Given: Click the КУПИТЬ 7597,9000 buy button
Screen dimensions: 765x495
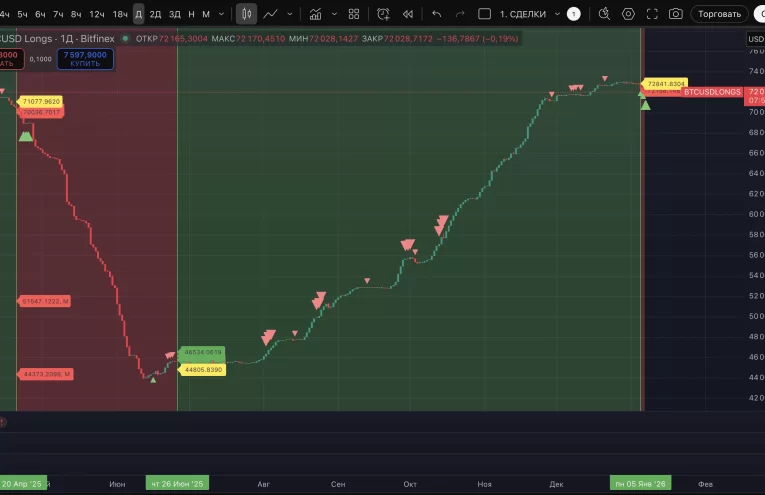Looking at the screenshot, I should (85, 59).
